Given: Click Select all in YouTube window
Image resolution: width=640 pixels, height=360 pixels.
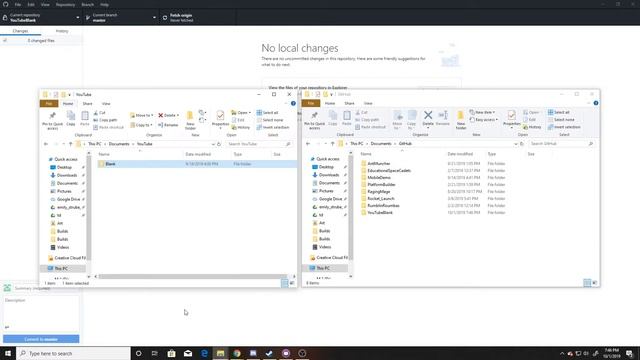Looking at the screenshot, I should point(267,113).
